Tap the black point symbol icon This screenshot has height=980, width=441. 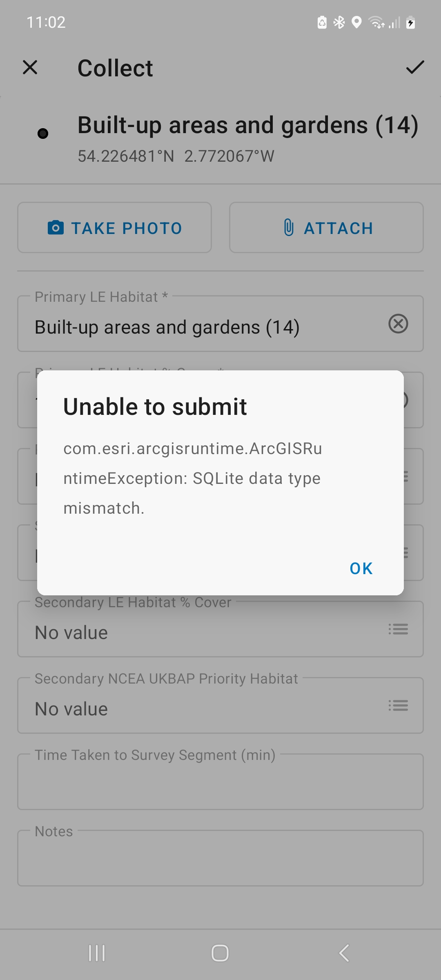[43, 134]
